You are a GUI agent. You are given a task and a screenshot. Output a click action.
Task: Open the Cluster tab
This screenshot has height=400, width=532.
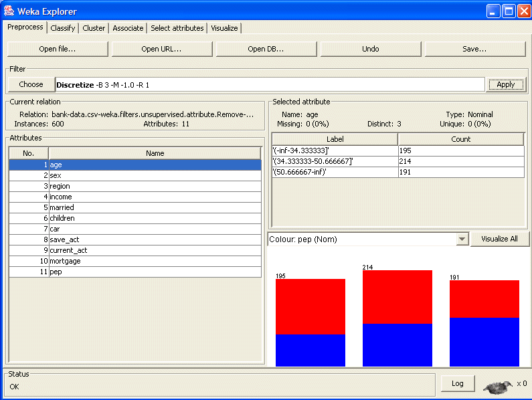(94, 28)
